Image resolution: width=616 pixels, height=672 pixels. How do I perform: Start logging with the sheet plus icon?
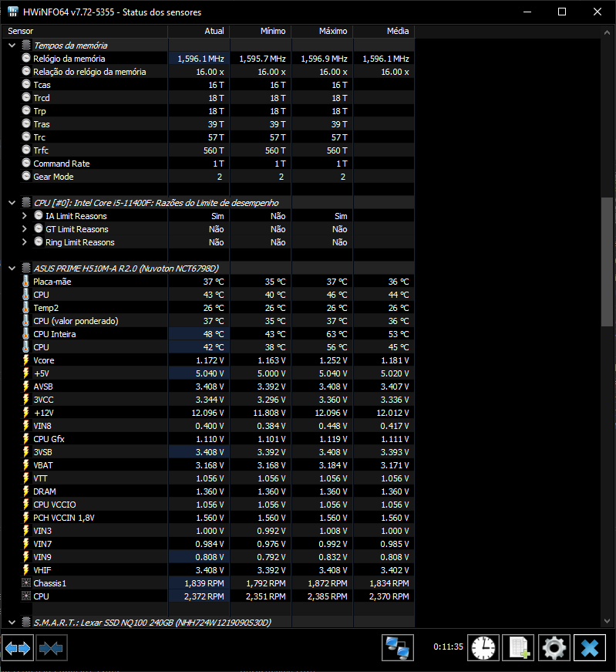point(518,647)
